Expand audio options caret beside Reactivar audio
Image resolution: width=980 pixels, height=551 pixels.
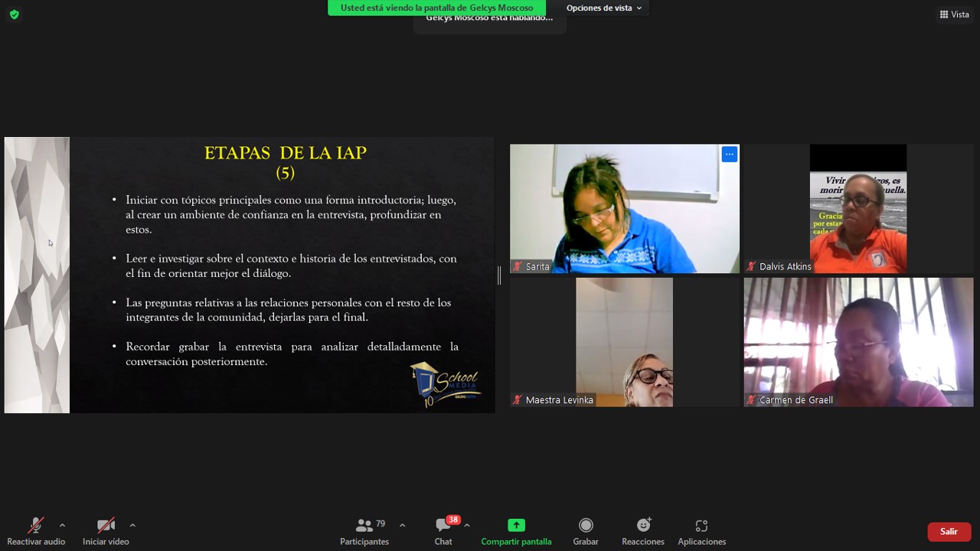tap(62, 525)
